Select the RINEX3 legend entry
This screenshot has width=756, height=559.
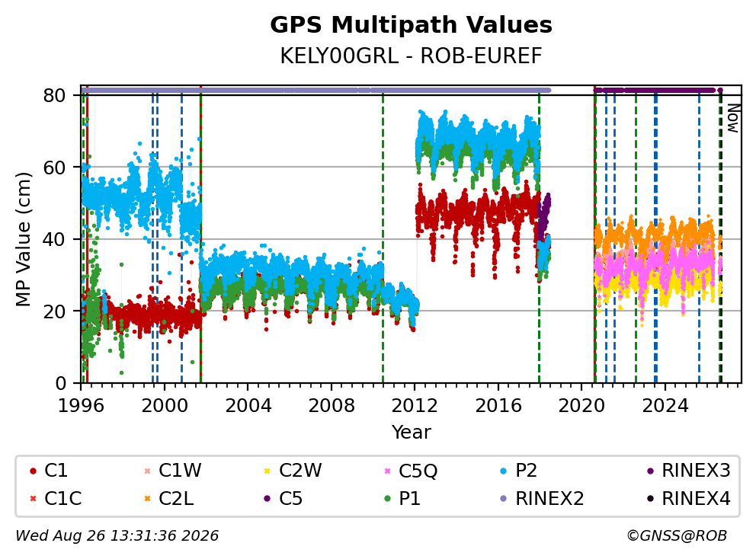pyautogui.click(x=689, y=471)
